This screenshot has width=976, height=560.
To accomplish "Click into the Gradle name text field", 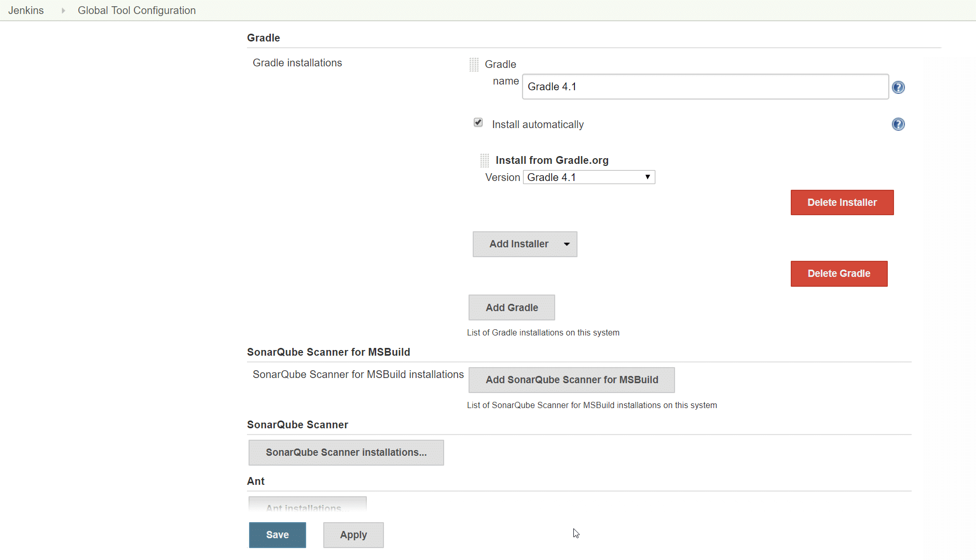I will [x=705, y=87].
